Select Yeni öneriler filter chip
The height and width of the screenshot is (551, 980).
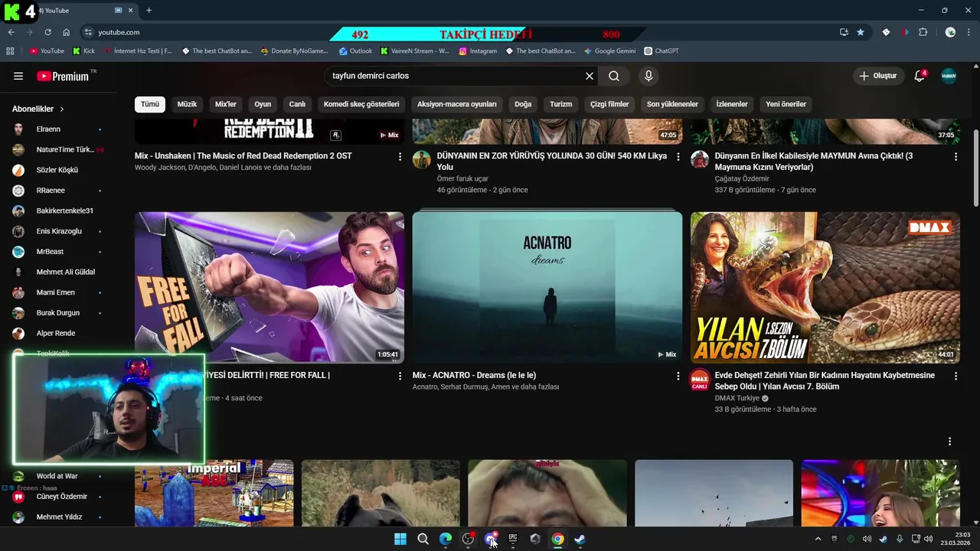pos(786,104)
